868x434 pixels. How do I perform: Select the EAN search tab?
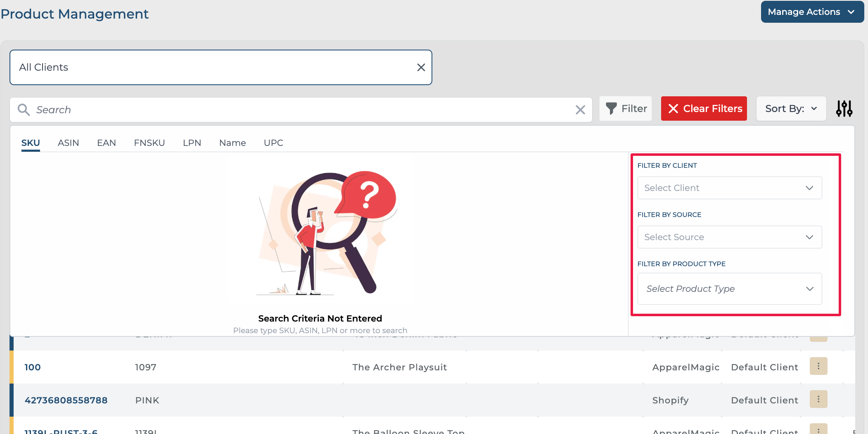click(x=106, y=143)
